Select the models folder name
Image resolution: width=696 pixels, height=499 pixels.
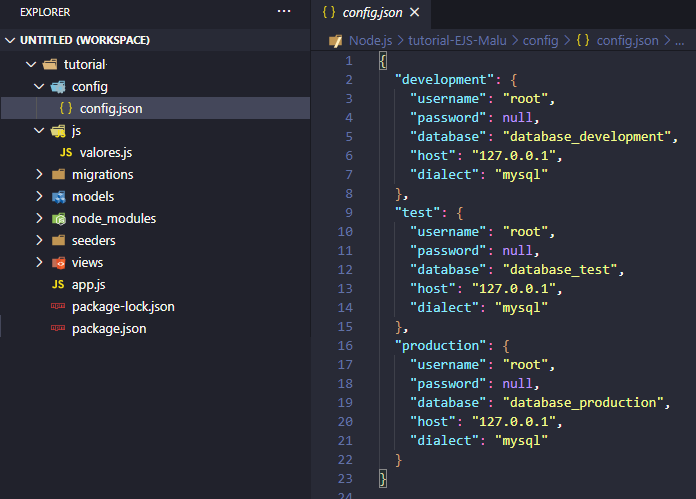click(x=93, y=197)
